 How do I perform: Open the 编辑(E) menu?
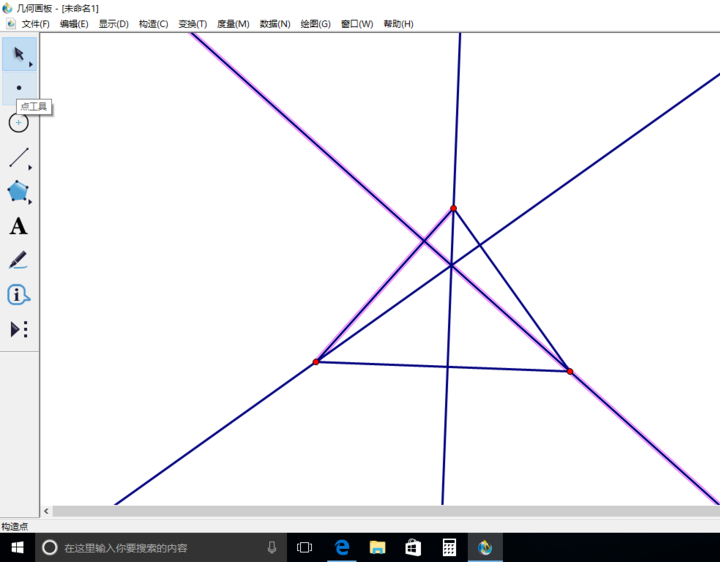click(x=74, y=24)
